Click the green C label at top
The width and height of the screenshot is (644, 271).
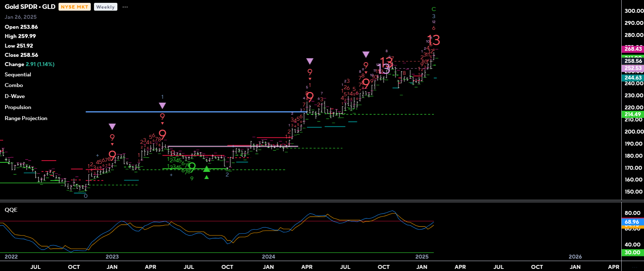(433, 9)
